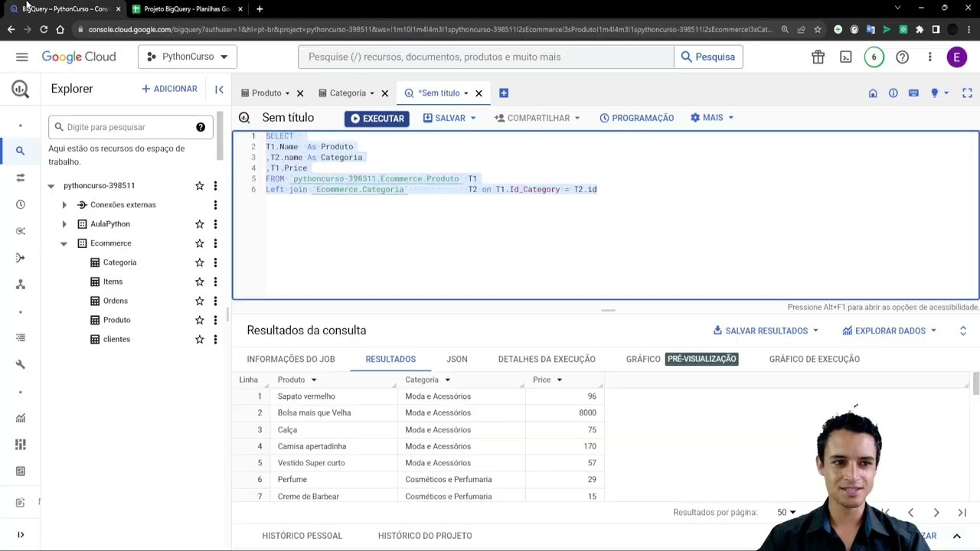
Task: Open DETALHES DA EXECUÇÃO tab
Action: (547, 359)
